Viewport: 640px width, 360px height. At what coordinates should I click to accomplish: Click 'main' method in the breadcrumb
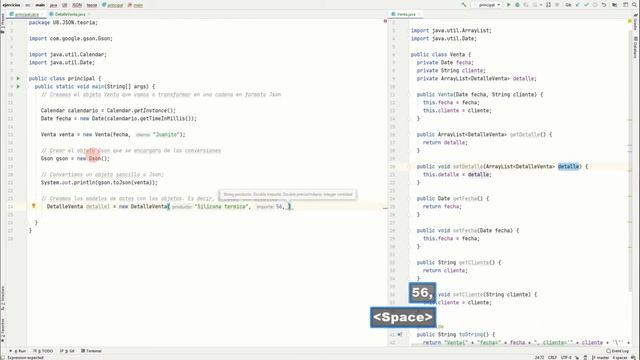[x=136, y=5]
